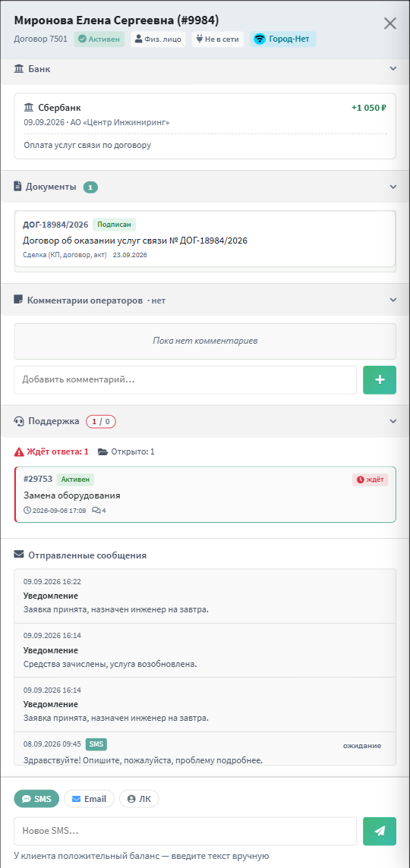Send the message with the paper plane button
This screenshot has width=410, height=868.
point(380,831)
